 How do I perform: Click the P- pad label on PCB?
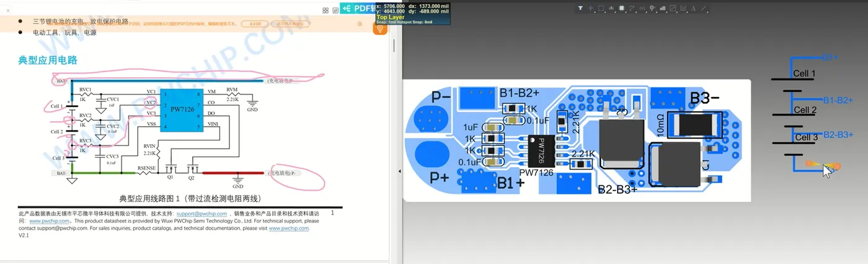click(441, 98)
